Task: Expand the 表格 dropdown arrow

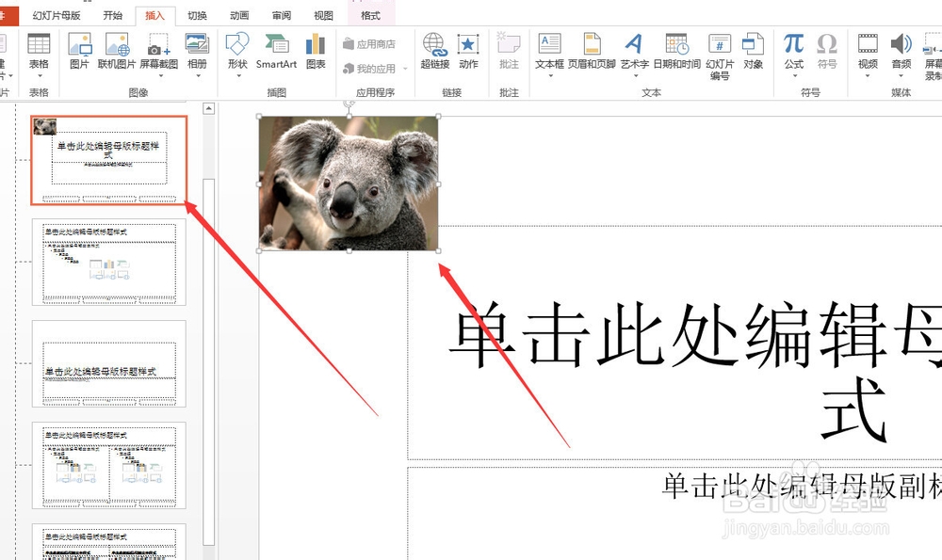Action: (39, 75)
